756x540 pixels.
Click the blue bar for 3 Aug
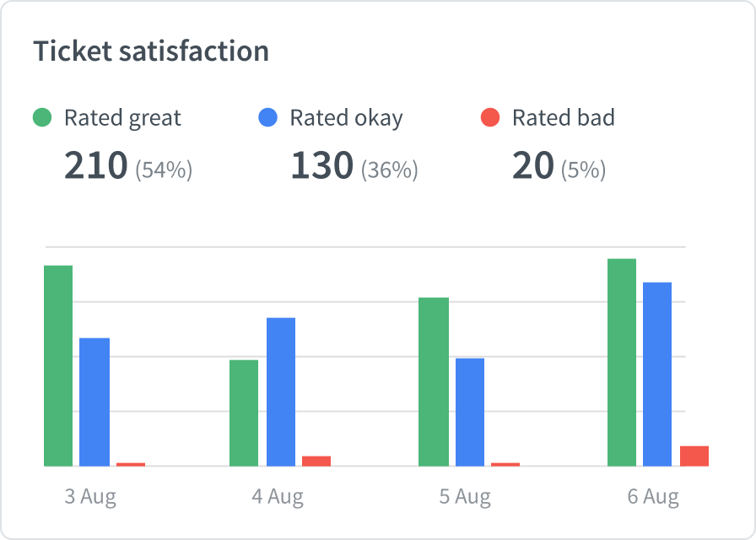[94, 402]
